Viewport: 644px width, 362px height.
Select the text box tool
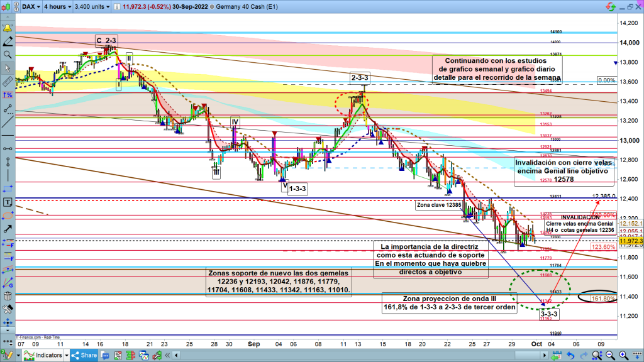tap(8, 202)
